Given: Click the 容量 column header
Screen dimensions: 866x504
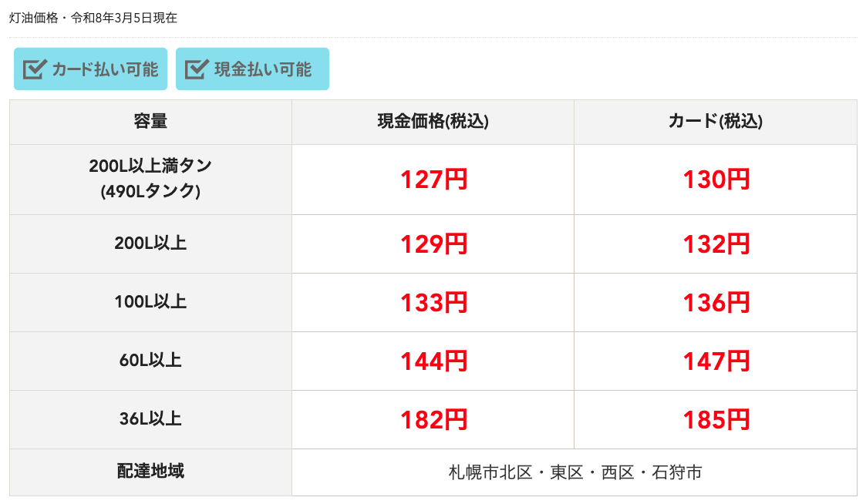Looking at the screenshot, I should click(150, 122).
